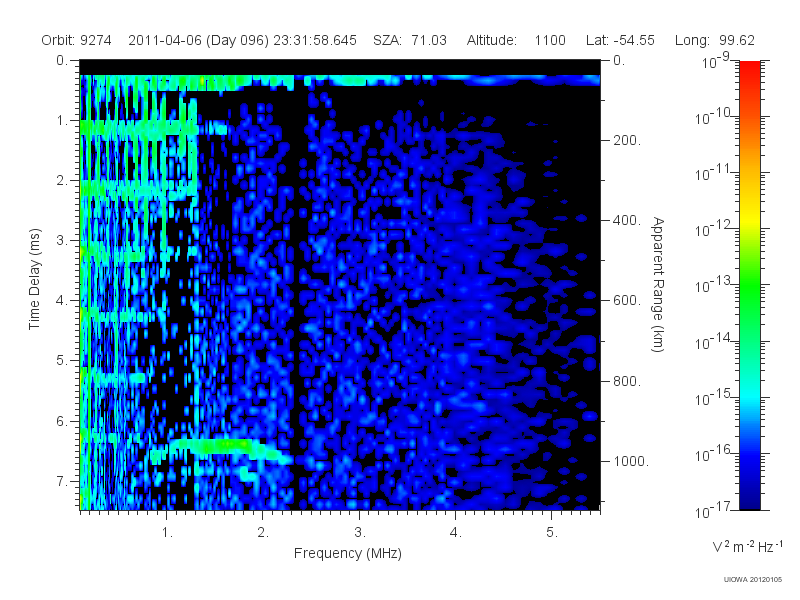Screen dimensions: 800x600
Task: Click the 'Time Delay (ms)' axis label
Action: click(x=34, y=279)
